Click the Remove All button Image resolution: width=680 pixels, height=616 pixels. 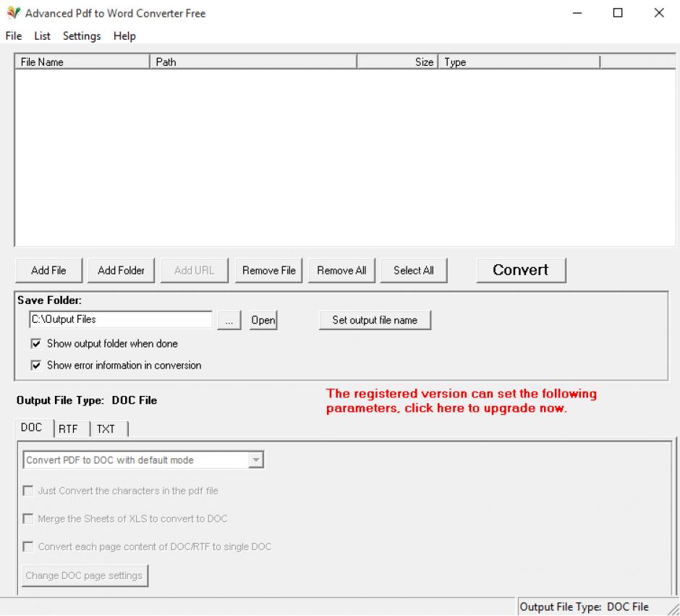click(341, 271)
